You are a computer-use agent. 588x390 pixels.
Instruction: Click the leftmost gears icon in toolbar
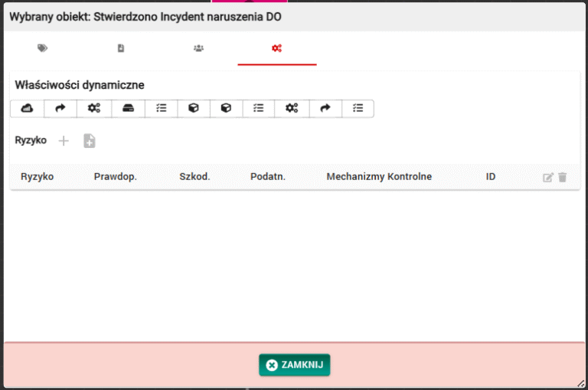click(x=93, y=109)
